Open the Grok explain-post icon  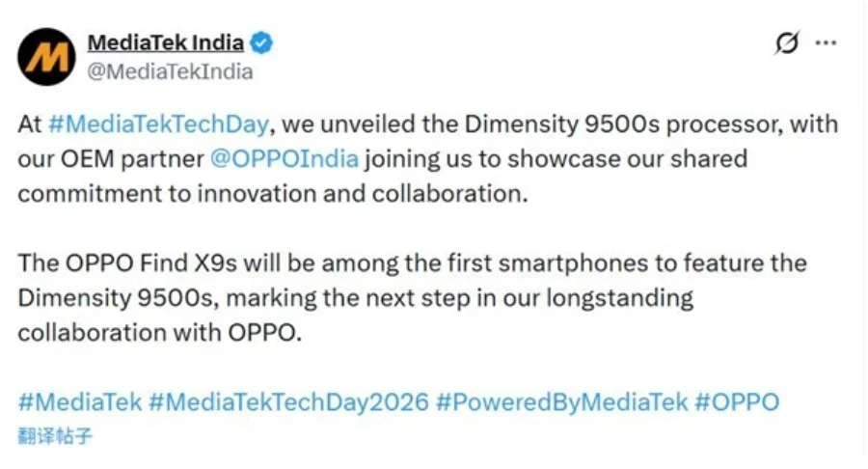tap(787, 43)
